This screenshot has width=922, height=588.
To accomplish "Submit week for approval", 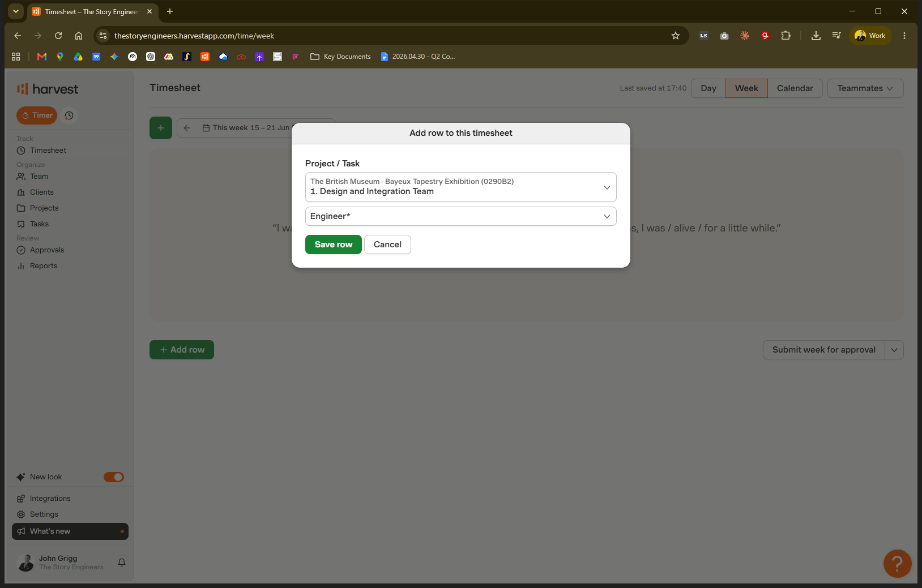I will pyautogui.click(x=824, y=350).
